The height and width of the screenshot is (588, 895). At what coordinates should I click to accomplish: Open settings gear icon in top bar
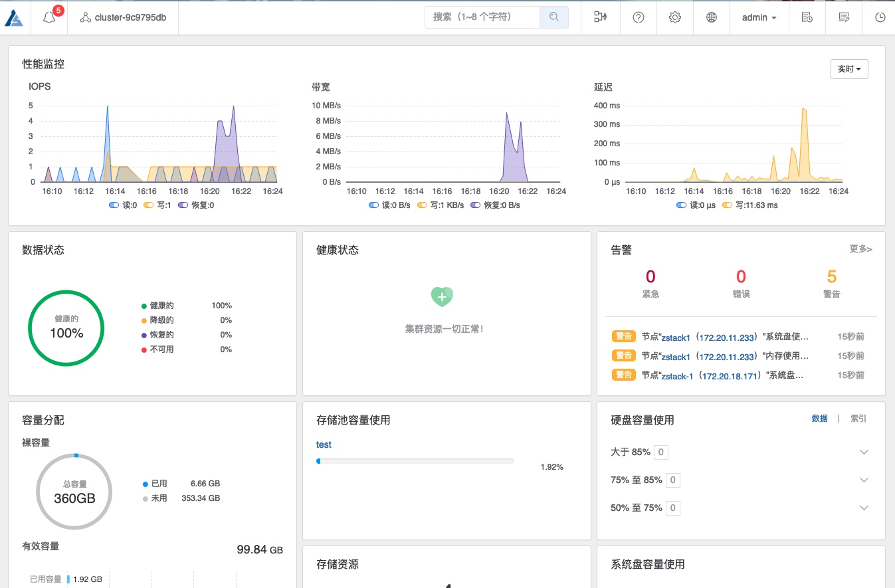[x=675, y=18]
